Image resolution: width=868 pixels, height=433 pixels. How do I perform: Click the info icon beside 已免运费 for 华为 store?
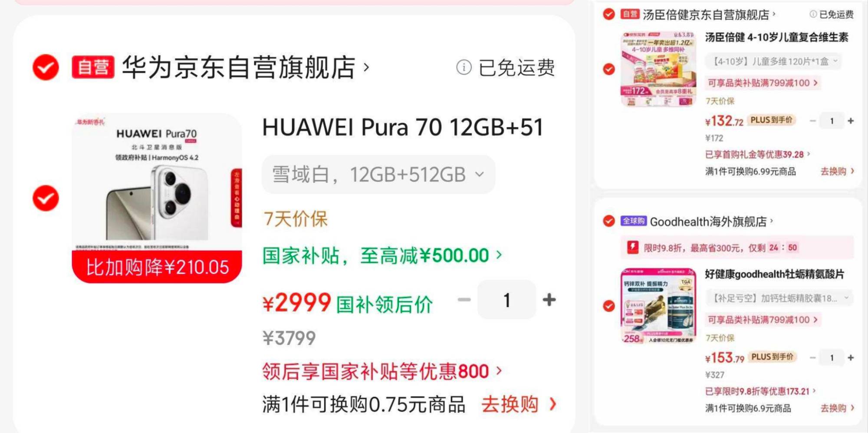[x=464, y=67]
